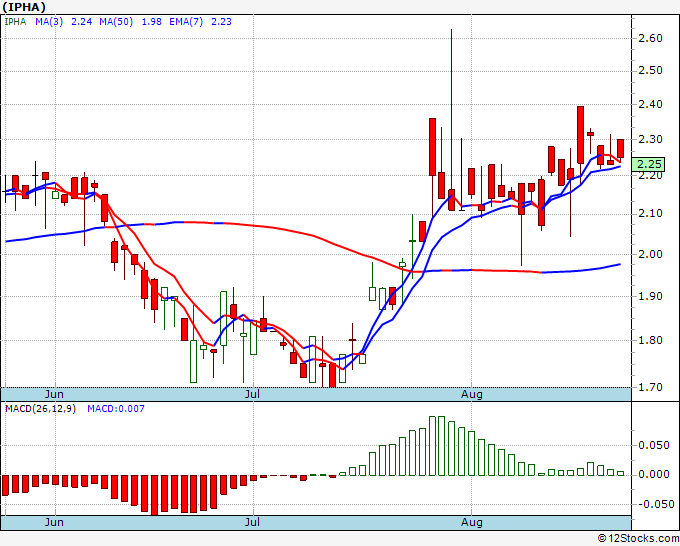This screenshot has height=546, width=680.
Task: Click the Jun label on MACD axis
Action: tap(54, 522)
